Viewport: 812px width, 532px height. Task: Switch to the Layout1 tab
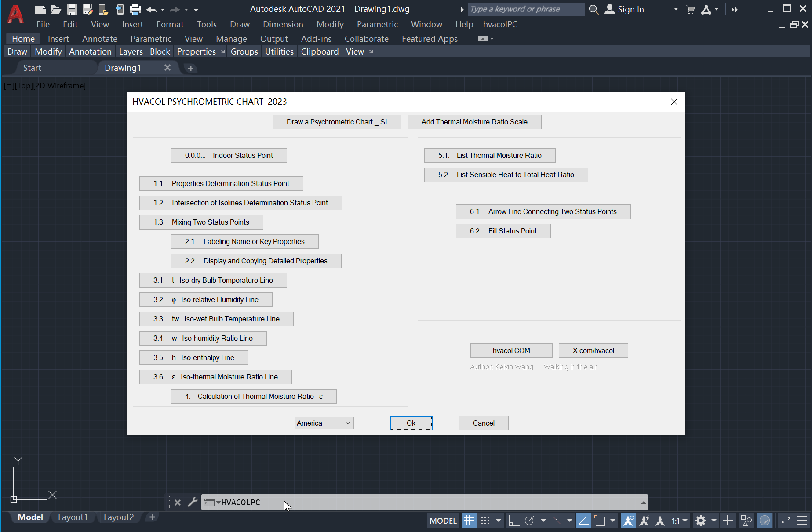point(73,517)
